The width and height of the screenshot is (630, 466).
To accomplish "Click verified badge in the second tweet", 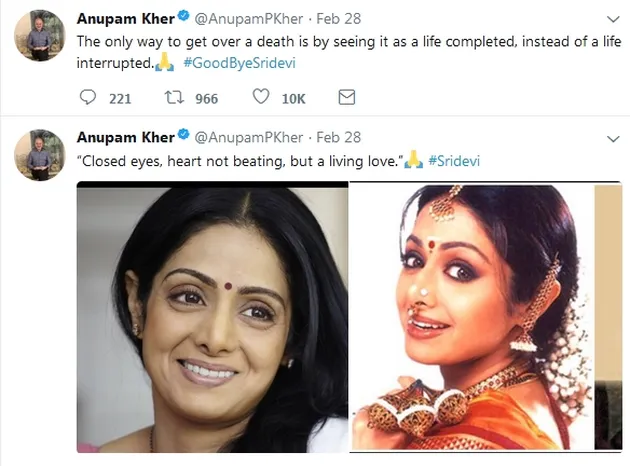I will point(183,136).
